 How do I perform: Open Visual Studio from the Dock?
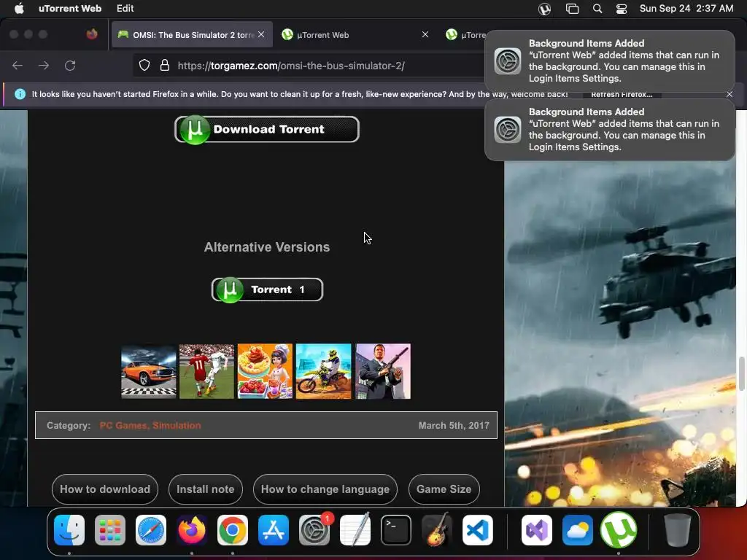[537, 530]
